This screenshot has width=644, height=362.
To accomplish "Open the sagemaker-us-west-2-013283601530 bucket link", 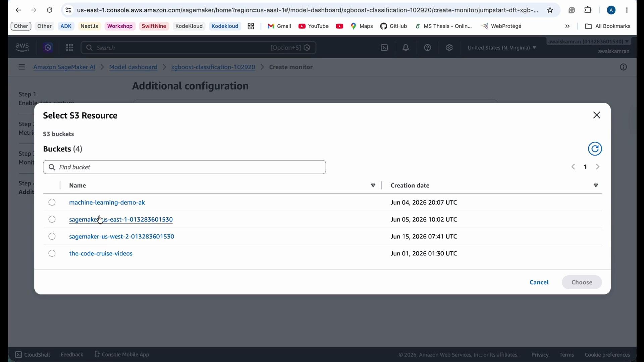I will click(122, 237).
